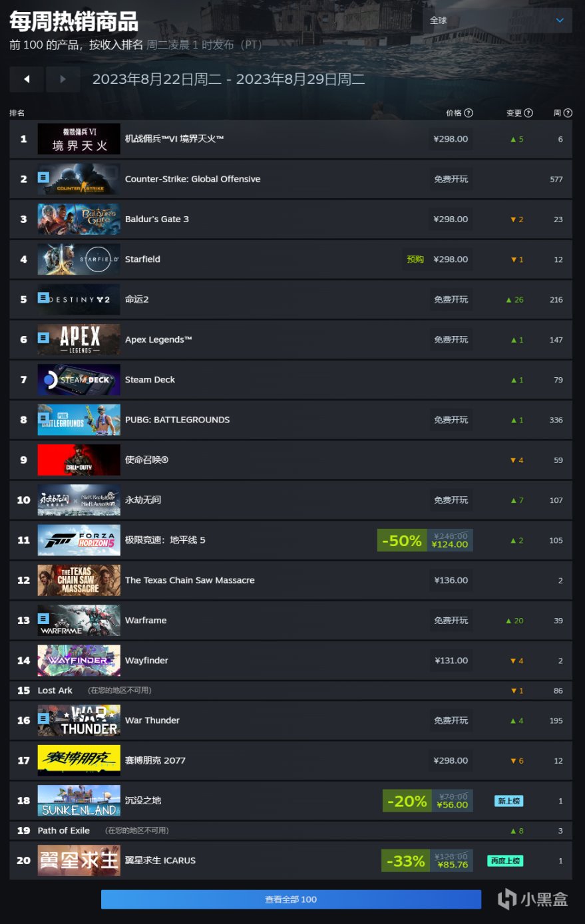Click the list icon on Warframe thumbnail
Screen dimensions: 585x924
[x=43, y=618]
